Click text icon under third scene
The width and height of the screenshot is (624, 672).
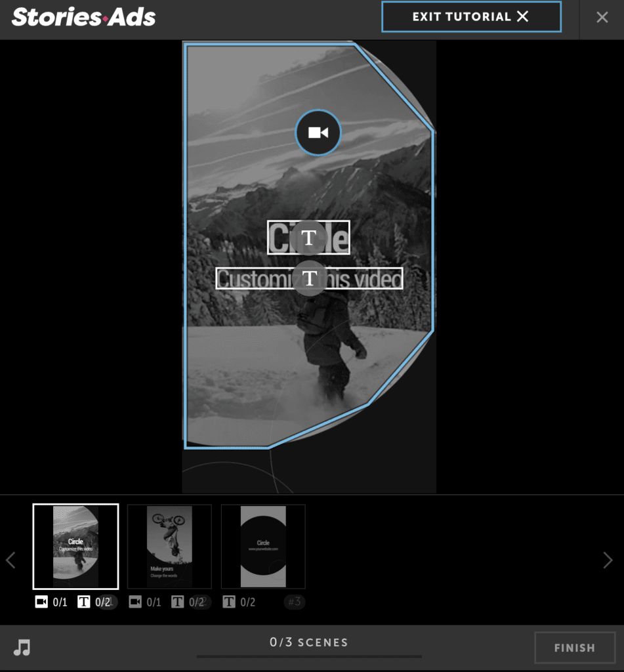tap(229, 602)
